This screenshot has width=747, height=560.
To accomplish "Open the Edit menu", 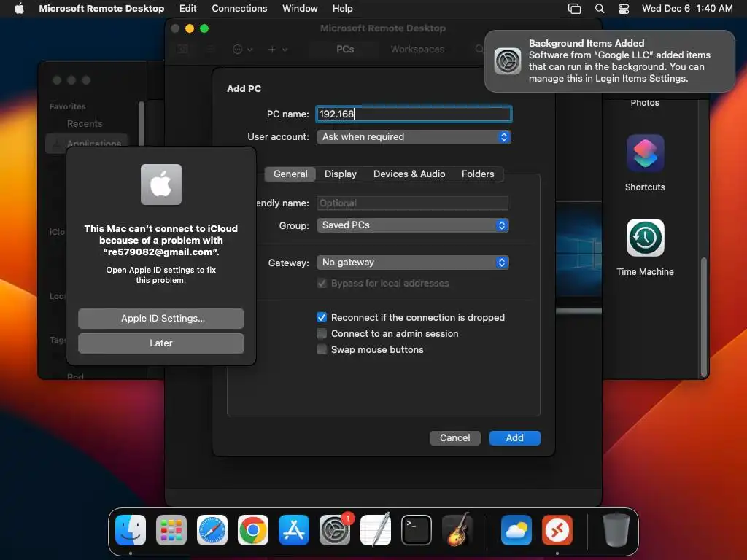I will click(187, 8).
